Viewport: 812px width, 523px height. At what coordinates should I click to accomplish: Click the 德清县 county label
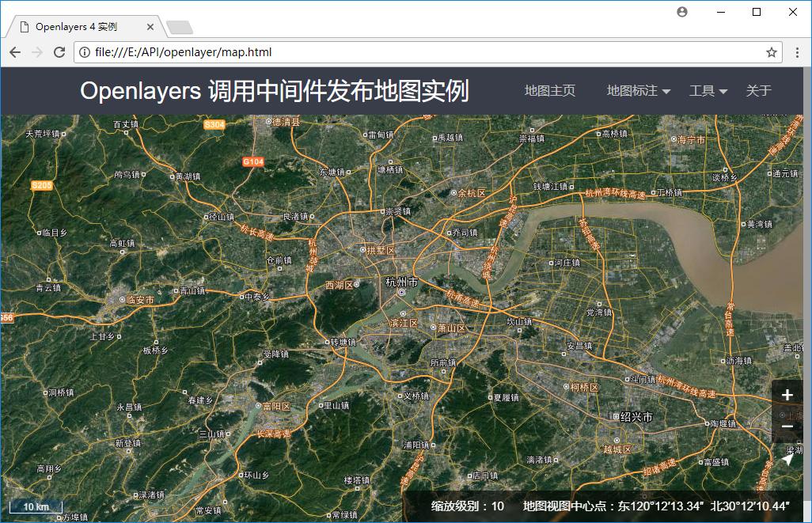(x=286, y=122)
